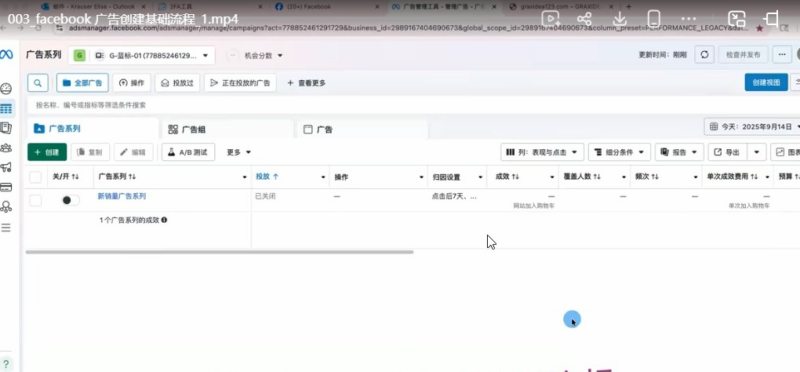
Task: Click the filter search field 按名称、编号
Action: tap(413, 105)
